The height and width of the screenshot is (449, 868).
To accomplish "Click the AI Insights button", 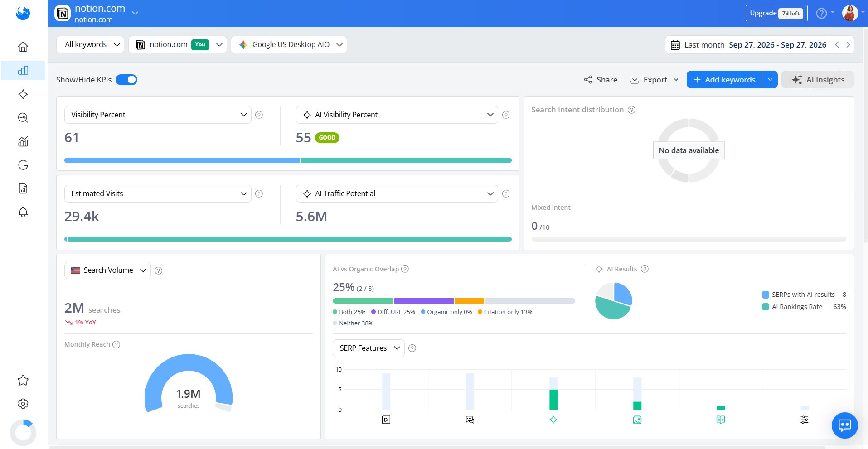I will [x=818, y=80].
